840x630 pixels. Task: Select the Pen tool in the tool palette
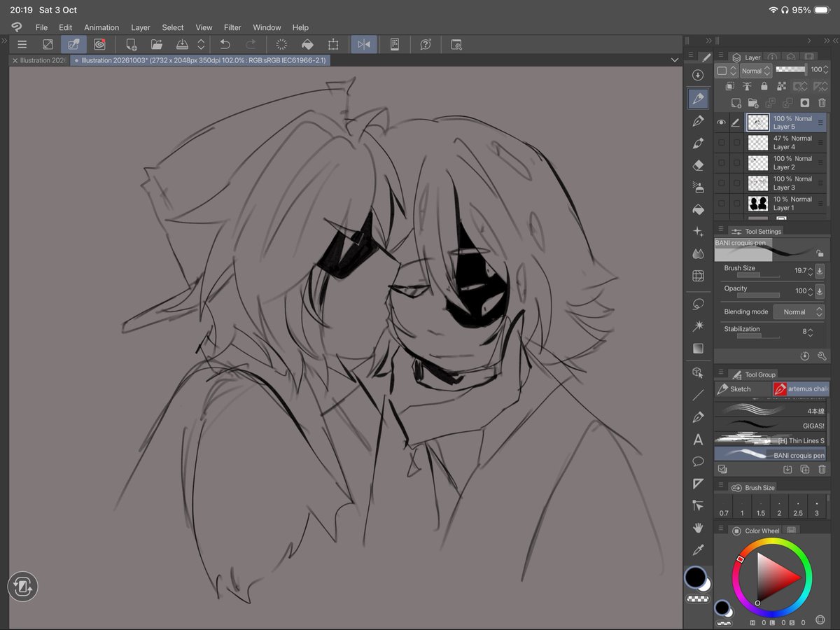pyautogui.click(x=698, y=120)
